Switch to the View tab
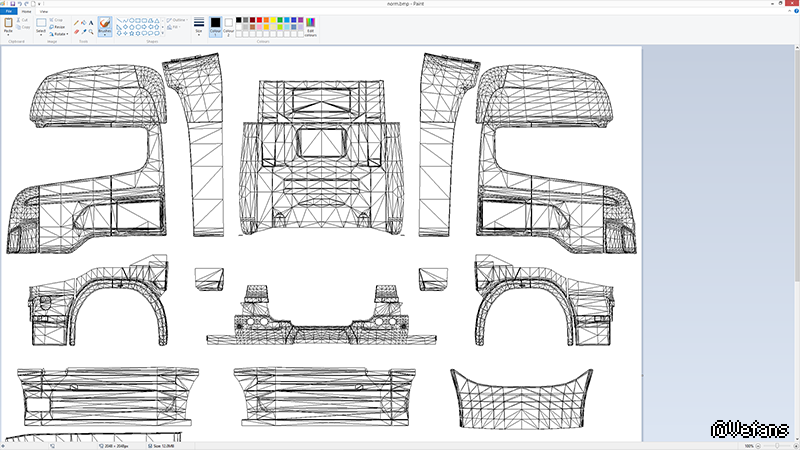Image resolution: width=800 pixels, height=450 pixels. (44, 11)
